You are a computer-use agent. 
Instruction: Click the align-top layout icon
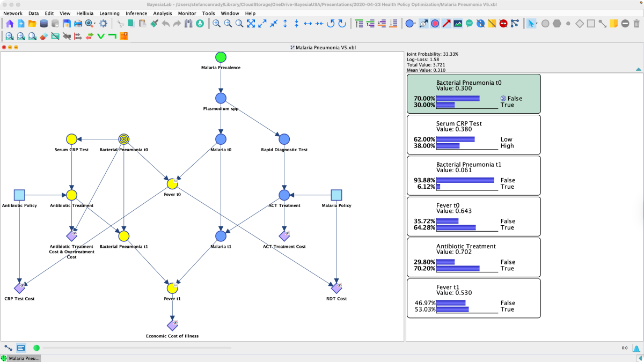358,24
